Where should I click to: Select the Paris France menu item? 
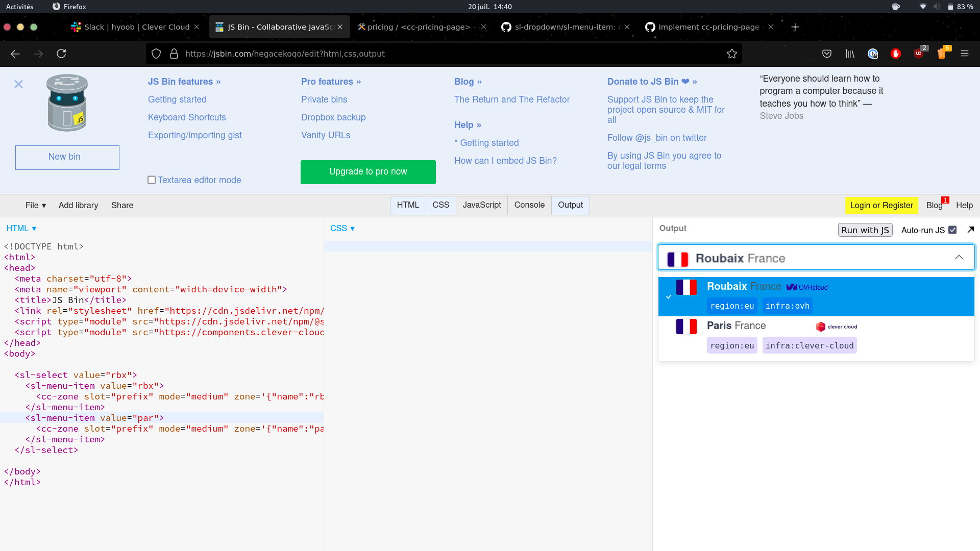pyautogui.click(x=736, y=325)
